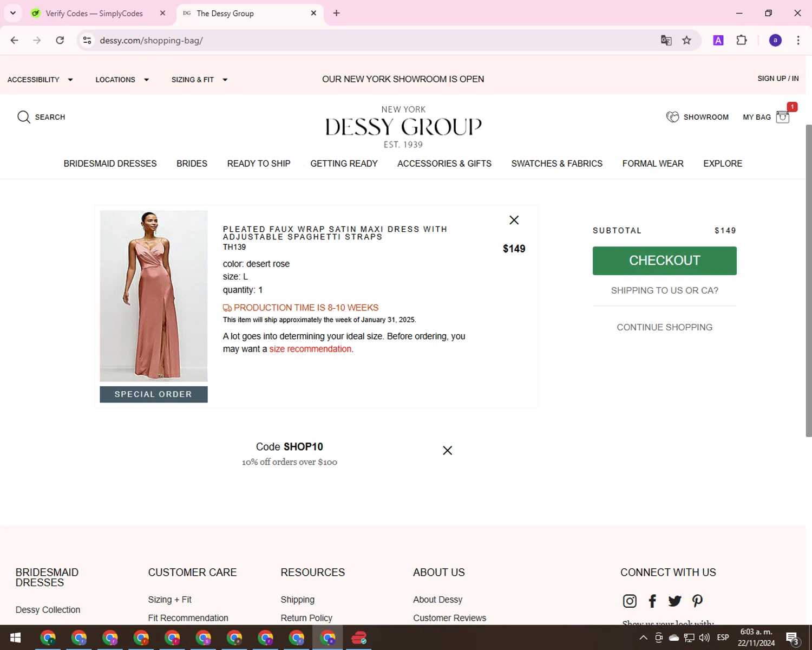
Task: Show hidden system tray icons
Action: pos(644,638)
